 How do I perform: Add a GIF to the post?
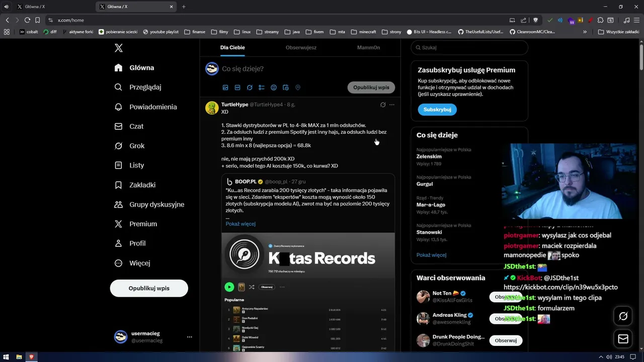coord(237,87)
